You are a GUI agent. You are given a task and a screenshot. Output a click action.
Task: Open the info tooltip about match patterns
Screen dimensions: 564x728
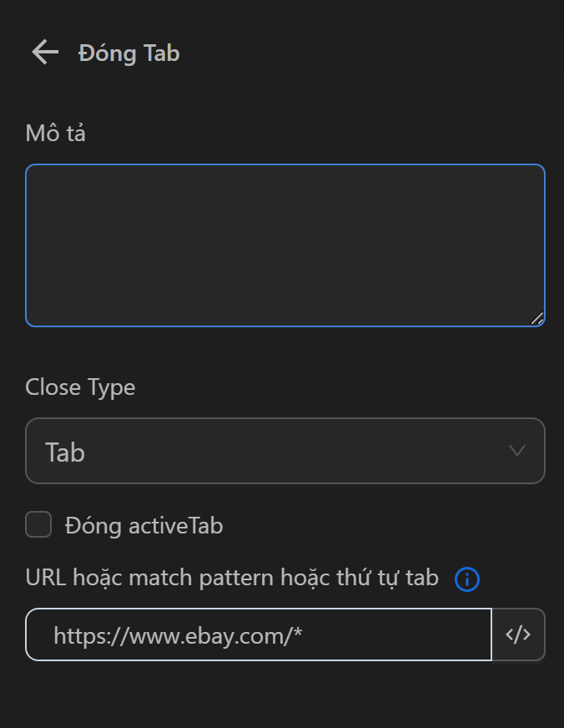[467, 579]
